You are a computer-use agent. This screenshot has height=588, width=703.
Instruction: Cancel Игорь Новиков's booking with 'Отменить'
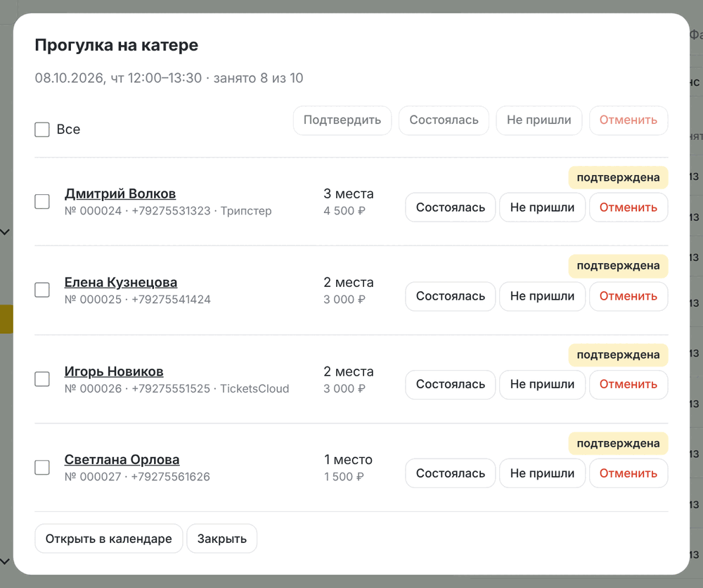628,384
